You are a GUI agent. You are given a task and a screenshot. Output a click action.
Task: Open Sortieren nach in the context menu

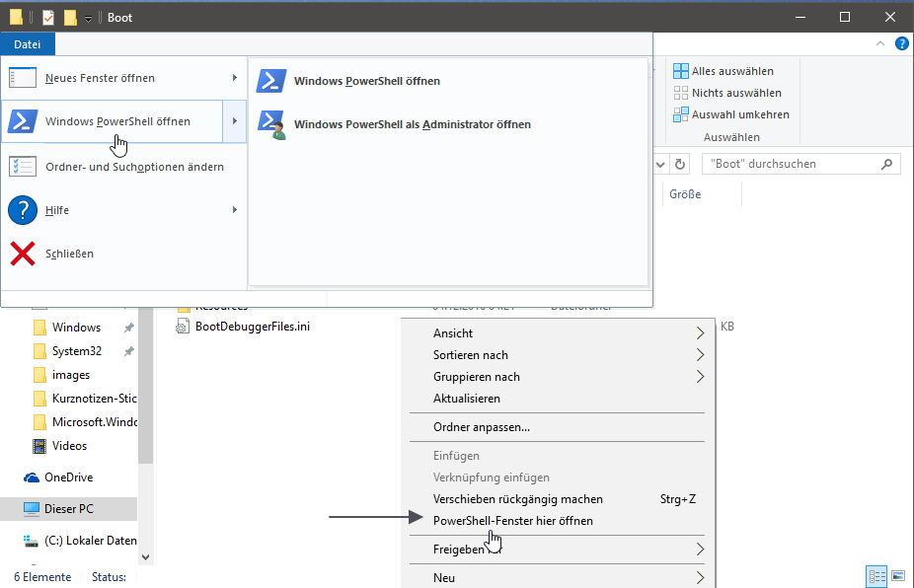(558, 355)
